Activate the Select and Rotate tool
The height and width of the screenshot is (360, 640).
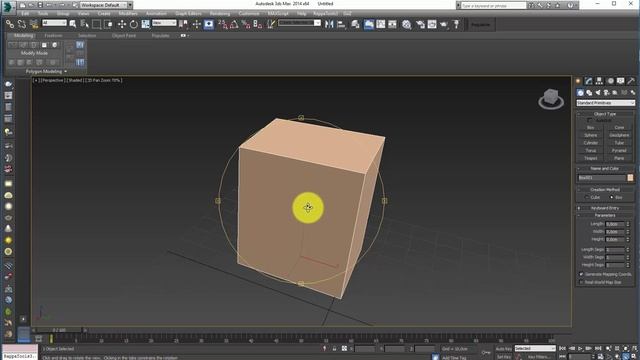[133, 24]
